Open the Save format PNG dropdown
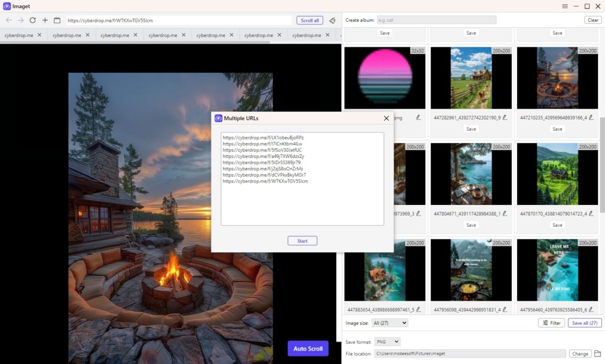Image resolution: width=605 pixels, height=364 pixels. click(388, 342)
